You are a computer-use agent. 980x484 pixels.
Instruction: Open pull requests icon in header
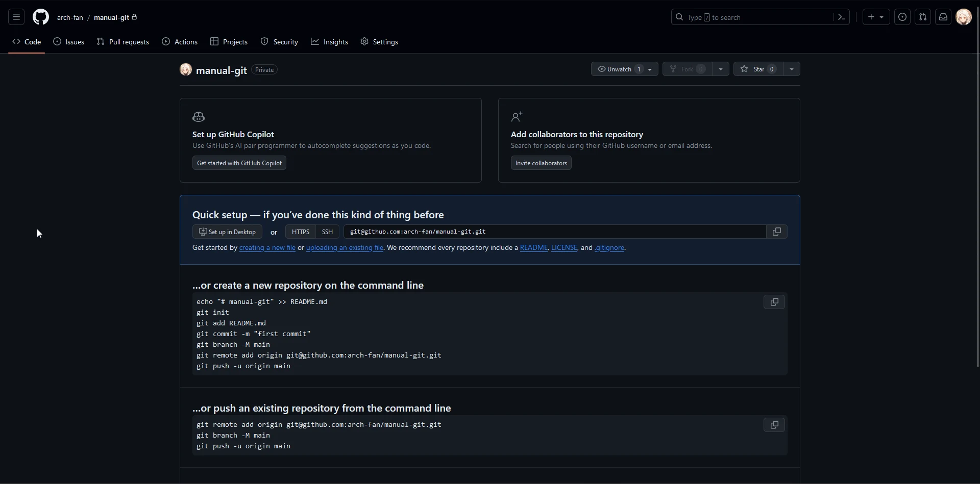click(x=923, y=17)
